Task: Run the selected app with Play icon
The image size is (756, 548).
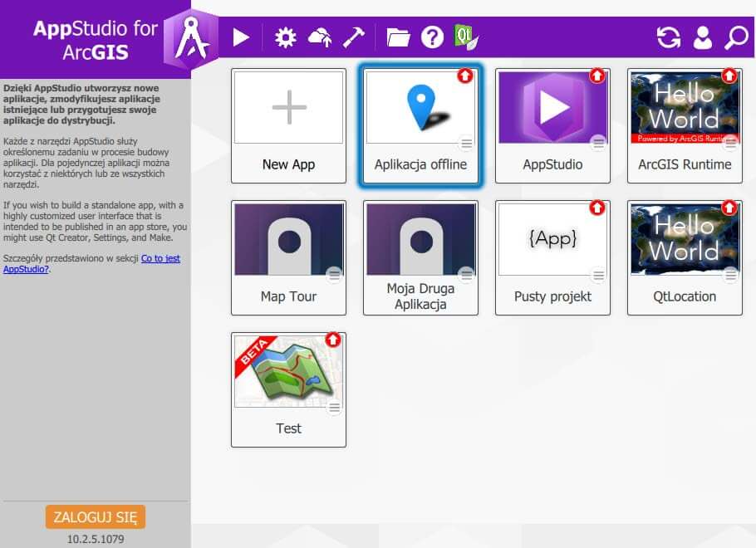Action: 241,37
